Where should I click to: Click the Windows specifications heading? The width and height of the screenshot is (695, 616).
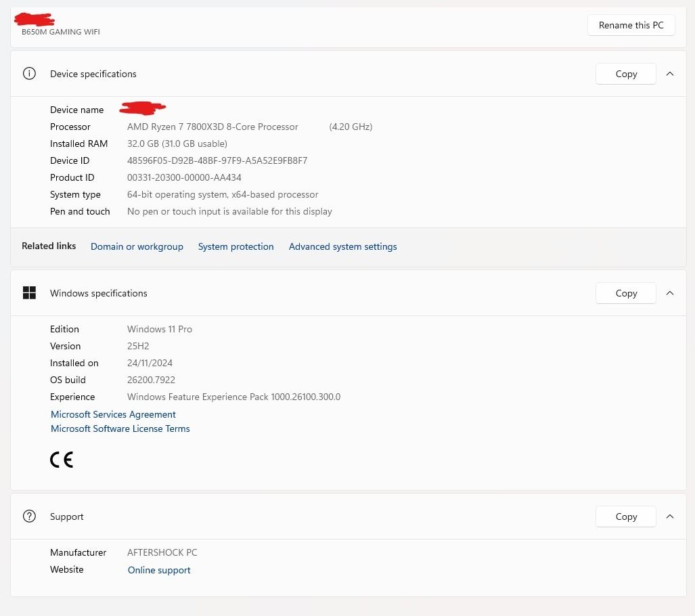[x=98, y=293]
